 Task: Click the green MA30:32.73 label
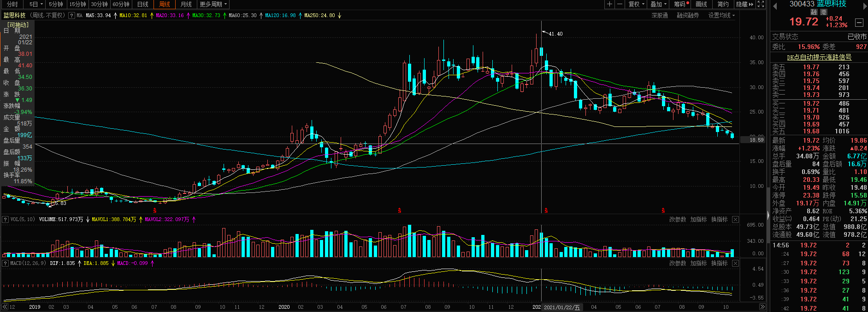click(206, 15)
